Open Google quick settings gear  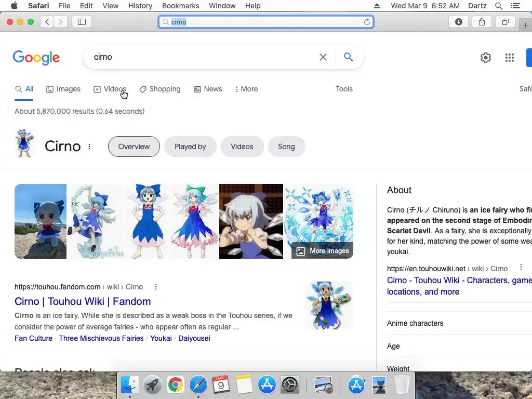coord(486,58)
